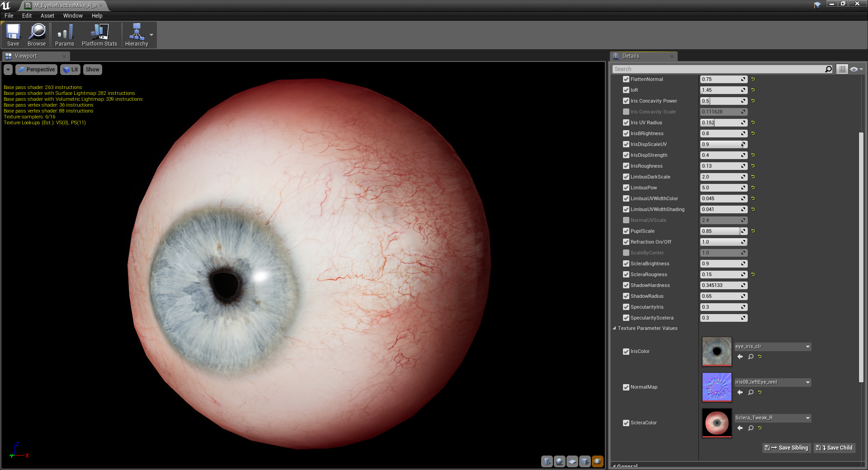Enable the Iris Concavity Scale parameter checkbox

626,112
